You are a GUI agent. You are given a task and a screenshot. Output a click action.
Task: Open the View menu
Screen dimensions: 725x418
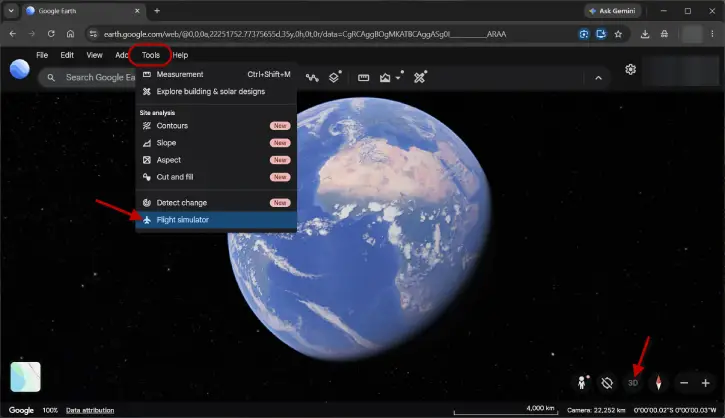(94, 55)
